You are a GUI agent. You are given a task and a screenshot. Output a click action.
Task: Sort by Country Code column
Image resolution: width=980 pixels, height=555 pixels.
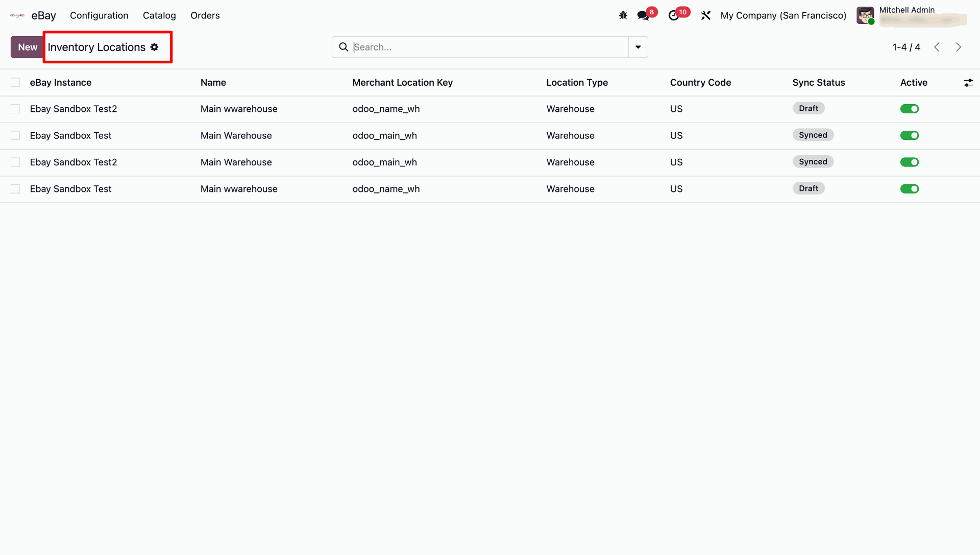coord(700,82)
